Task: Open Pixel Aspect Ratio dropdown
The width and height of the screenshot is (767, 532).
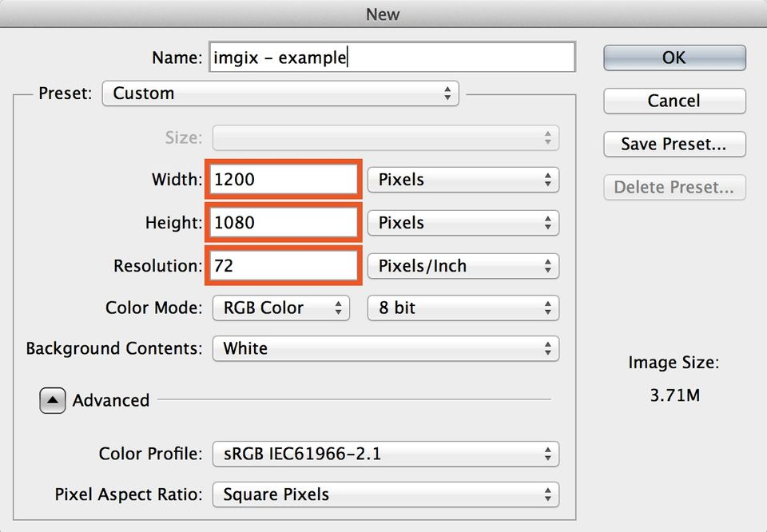Action: pos(386,494)
